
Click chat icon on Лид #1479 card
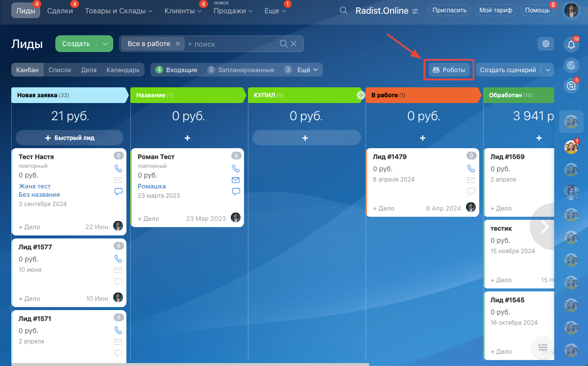coord(471,191)
